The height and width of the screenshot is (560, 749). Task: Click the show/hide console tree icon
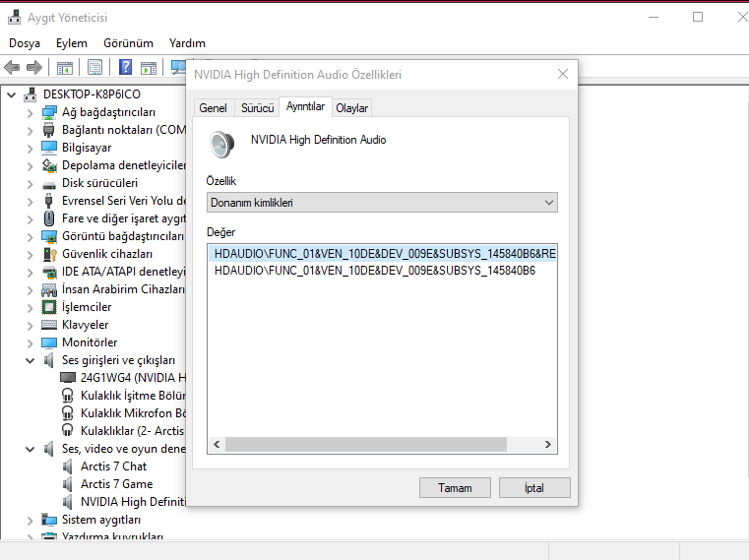[65, 68]
